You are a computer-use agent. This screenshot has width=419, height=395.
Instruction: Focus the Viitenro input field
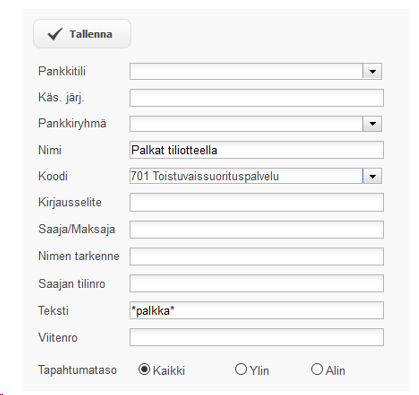pos(257,337)
